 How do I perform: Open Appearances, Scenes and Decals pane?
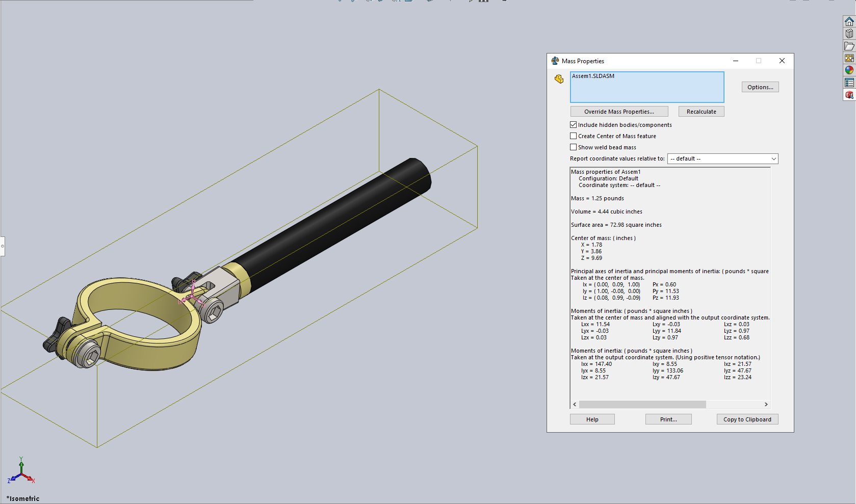click(x=849, y=70)
